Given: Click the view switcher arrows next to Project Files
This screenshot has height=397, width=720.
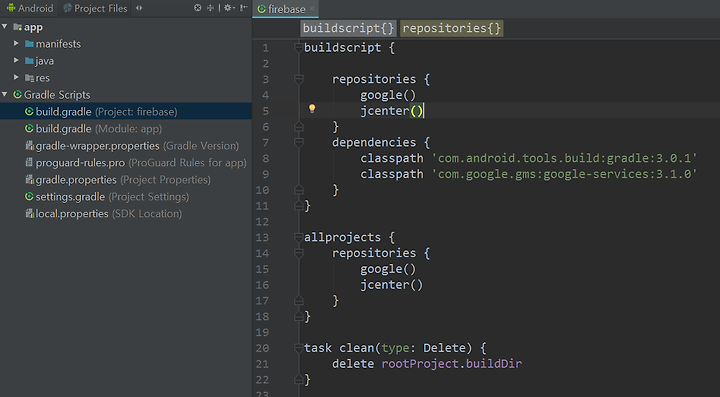Looking at the screenshot, I should click(x=139, y=8).
